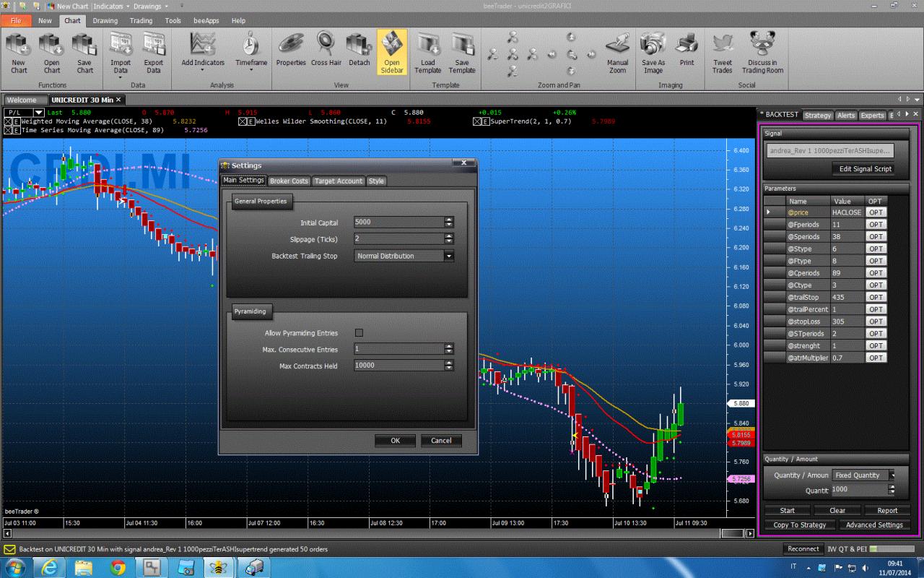Enable Allow Pyramiding Entries checkbox

tap(359, 333)
